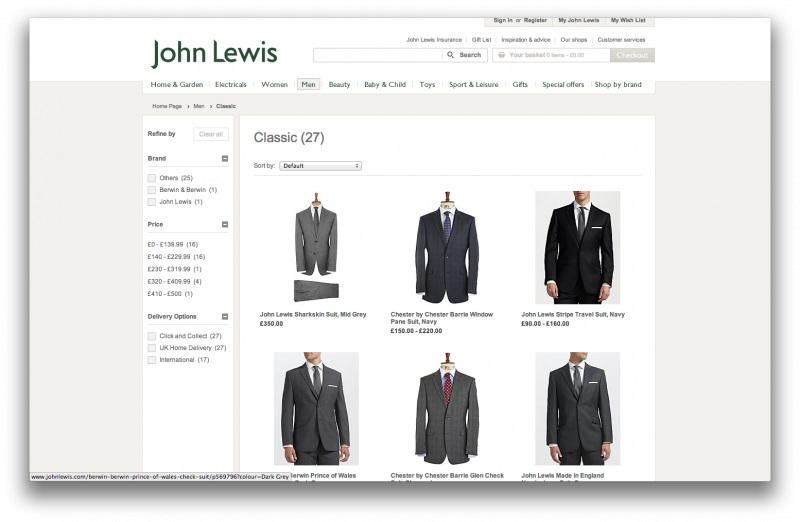800x522 pixels.
Task: Click the Men breadcrumb
Action: click(x=198, y=106)
